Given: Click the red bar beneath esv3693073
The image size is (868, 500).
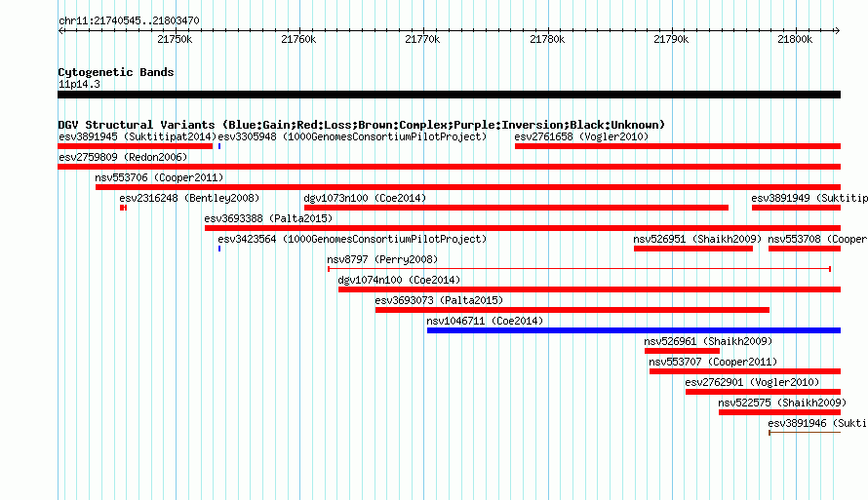Looking at the screenshot, I should (572, 310).
